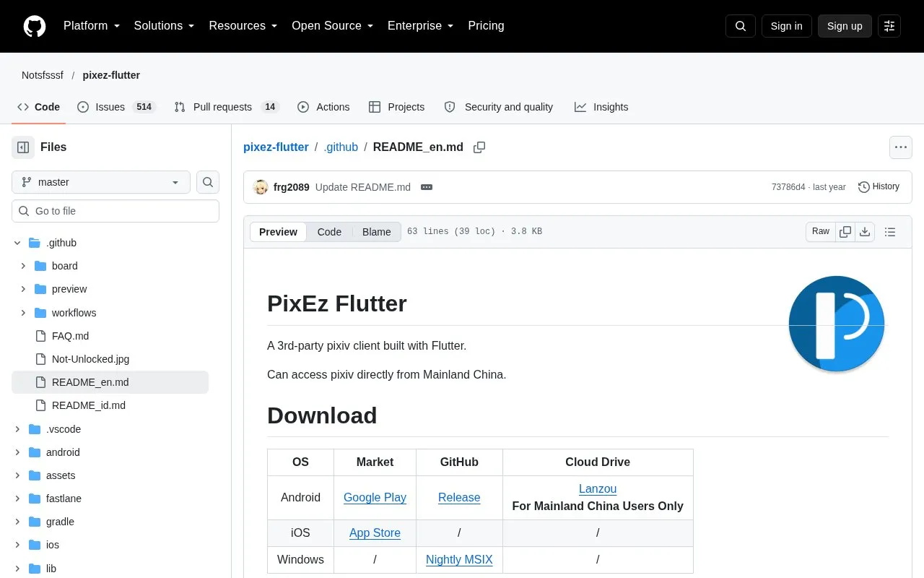Select the Preview view toggle
The width and height of the screenshot is (924, 578).
click(278, 232)
